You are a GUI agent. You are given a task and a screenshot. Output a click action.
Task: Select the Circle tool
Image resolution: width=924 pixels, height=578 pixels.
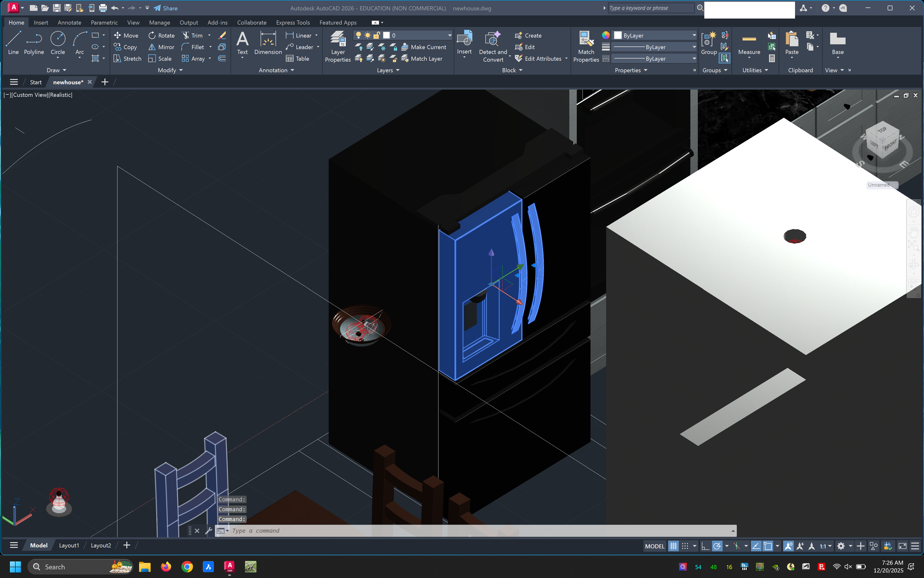pos(58,43)
